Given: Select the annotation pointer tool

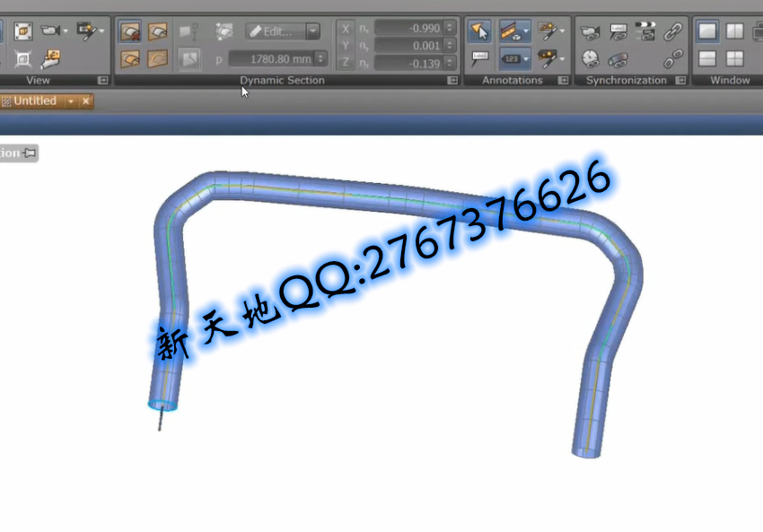Looking at the screenshot, I should pos(479,31).
